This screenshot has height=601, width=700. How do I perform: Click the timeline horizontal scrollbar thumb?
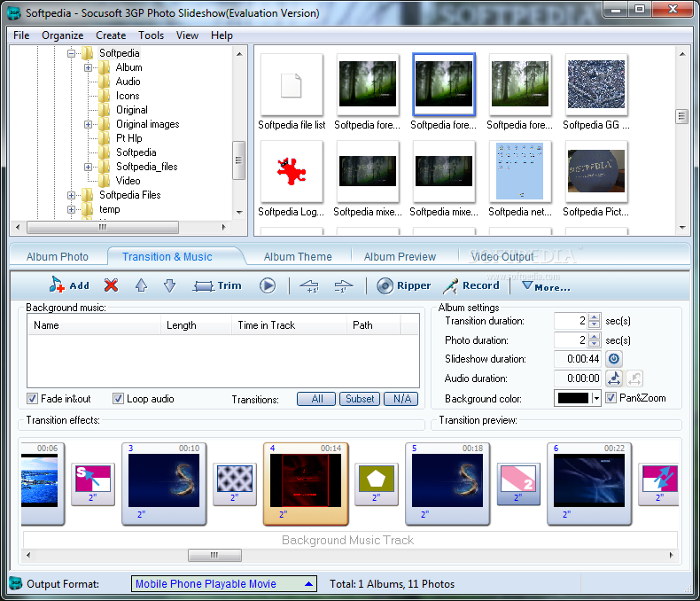214,555
